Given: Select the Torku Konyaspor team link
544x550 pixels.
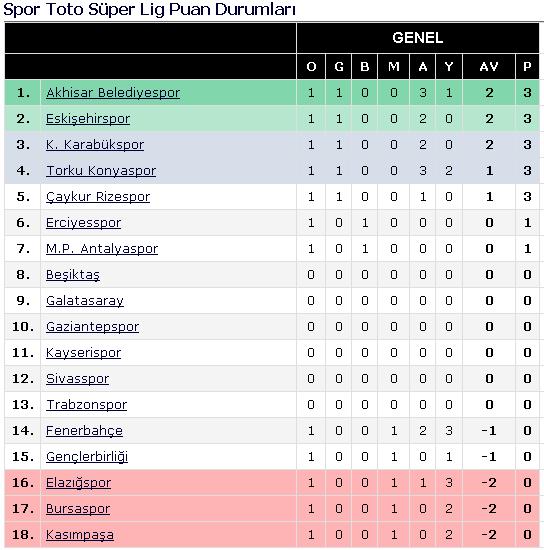Looking at the screenshot, I should 101,171.
